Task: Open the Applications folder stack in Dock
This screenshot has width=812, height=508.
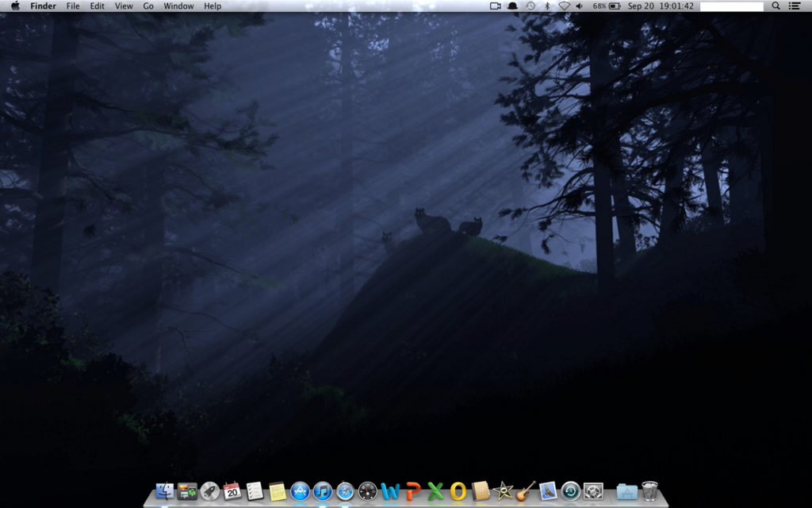Action: [626, 491]
